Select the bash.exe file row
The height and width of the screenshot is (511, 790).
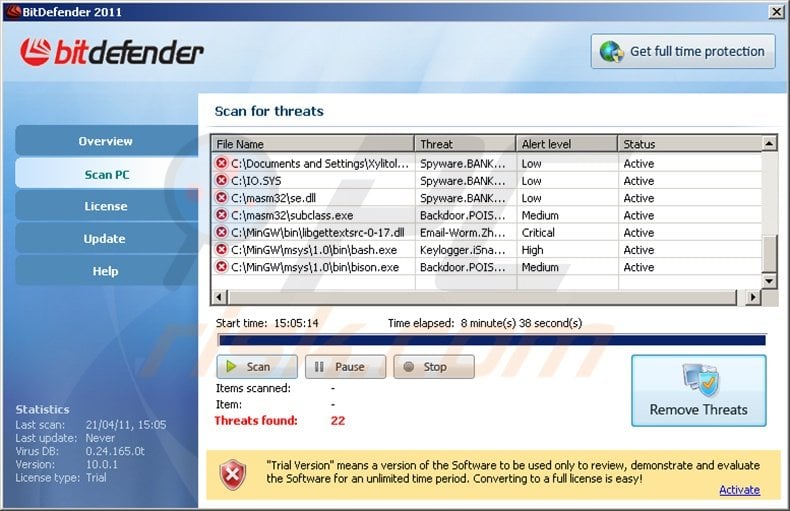(486, 249)
